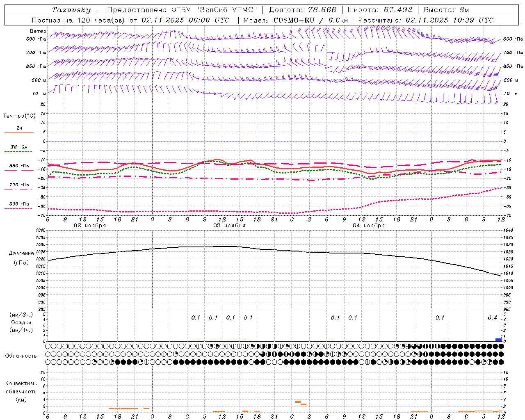The width and height of the screenshot is (525, 420).
Task: Click the Тем-ра(°C) panel label
Action: click(19, 116)
